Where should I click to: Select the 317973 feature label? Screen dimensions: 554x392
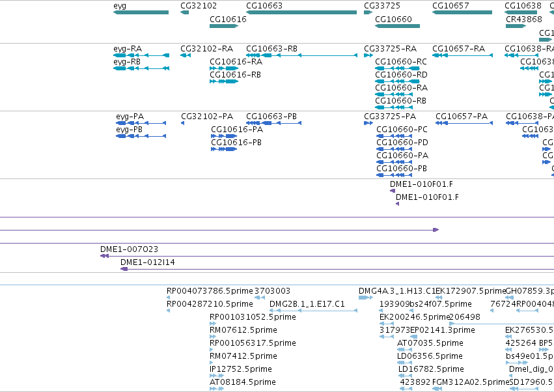(395, 330)
